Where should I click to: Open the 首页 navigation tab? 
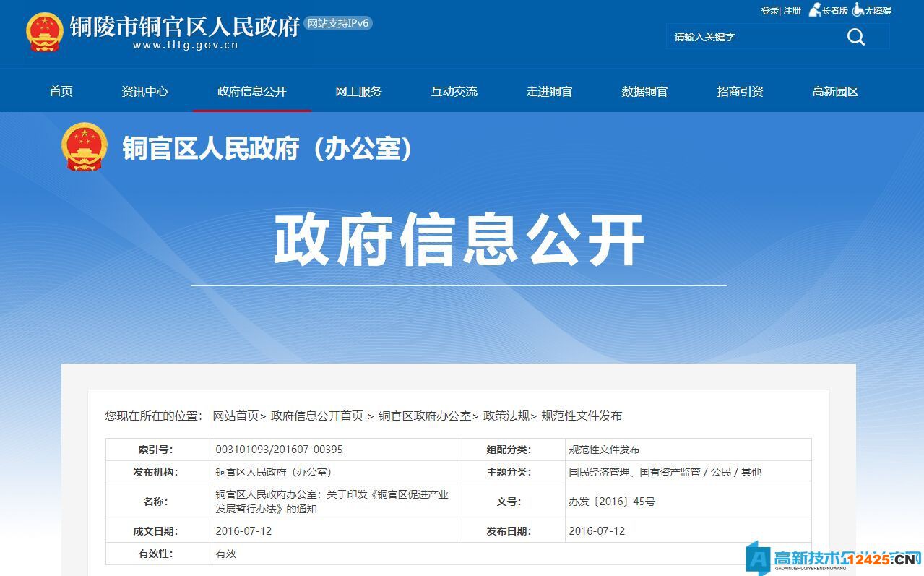pos(60,91)
